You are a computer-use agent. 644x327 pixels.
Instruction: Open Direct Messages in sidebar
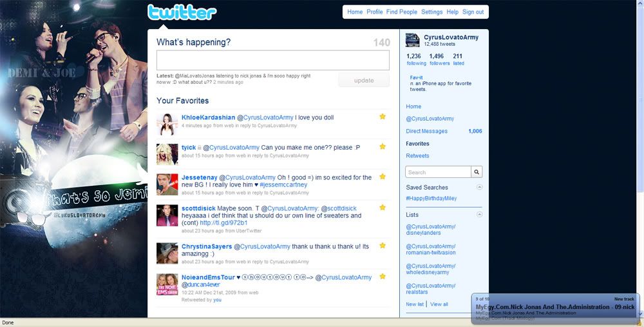[426, 132]
